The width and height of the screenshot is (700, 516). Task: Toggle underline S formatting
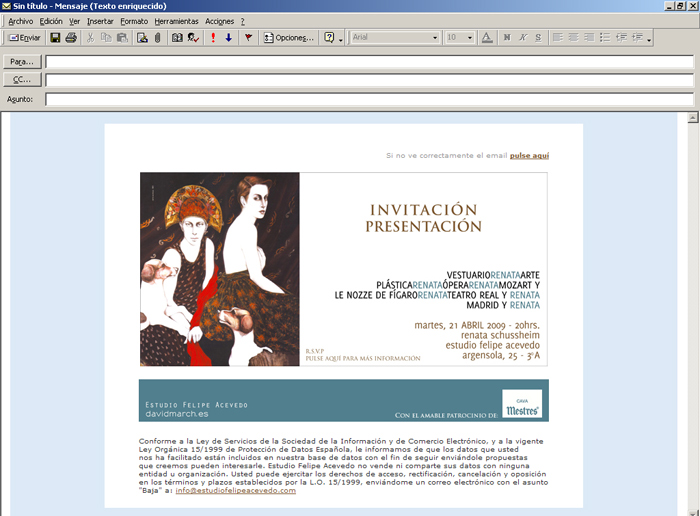tap(538, 38)
